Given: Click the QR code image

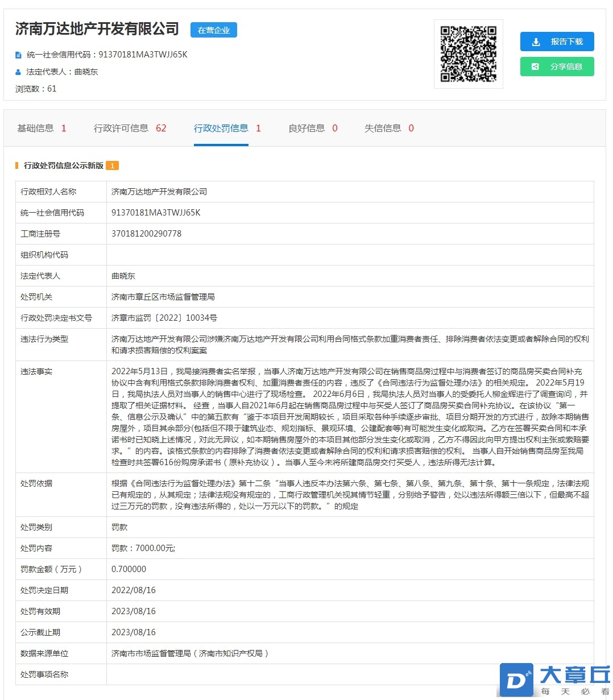Looking at the screenshot, I should pos(469,54).
